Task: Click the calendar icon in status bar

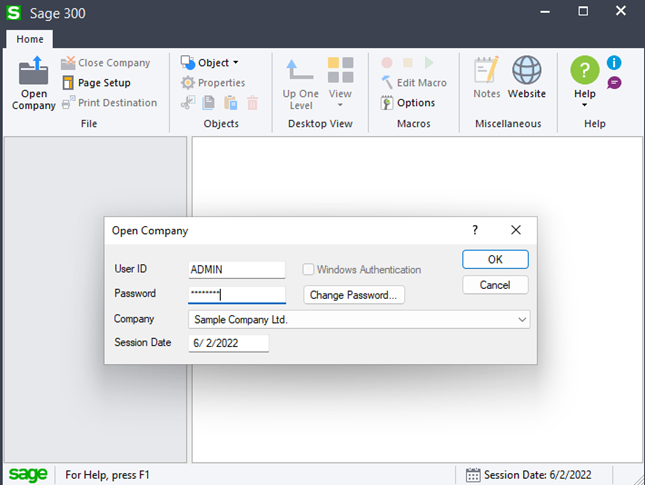Action: coord(474,475)
